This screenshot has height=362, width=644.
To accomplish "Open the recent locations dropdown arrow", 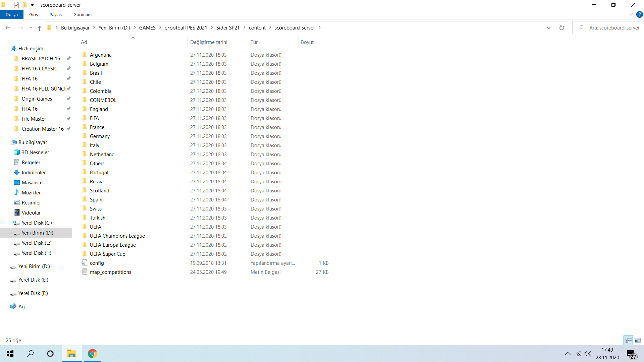I will [31, 28].
